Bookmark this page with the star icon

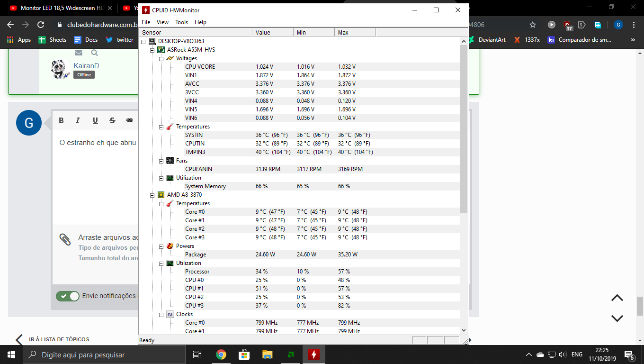click(x=533, y=25)
